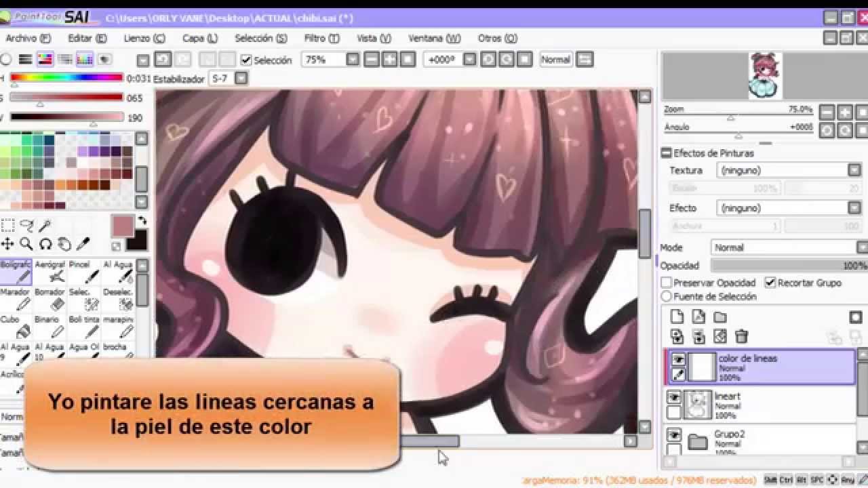
Task: Swap foreground and background colors
Action: click(142, 221)
